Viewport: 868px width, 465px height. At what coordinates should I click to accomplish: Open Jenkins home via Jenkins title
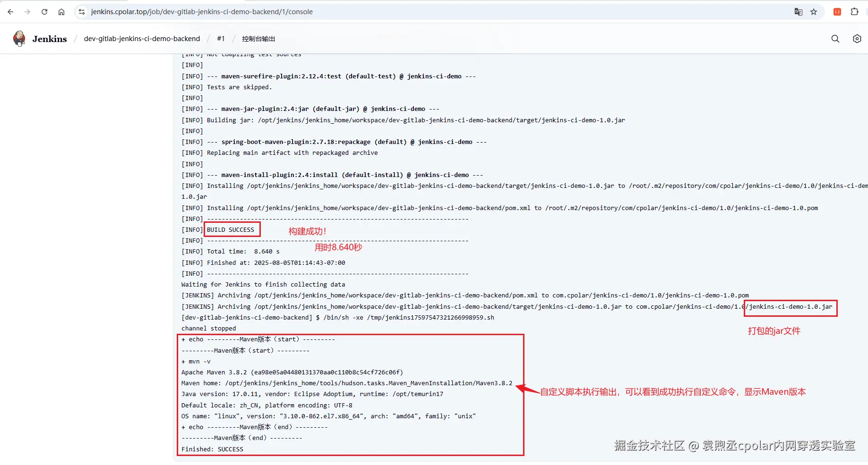(50, 39)
